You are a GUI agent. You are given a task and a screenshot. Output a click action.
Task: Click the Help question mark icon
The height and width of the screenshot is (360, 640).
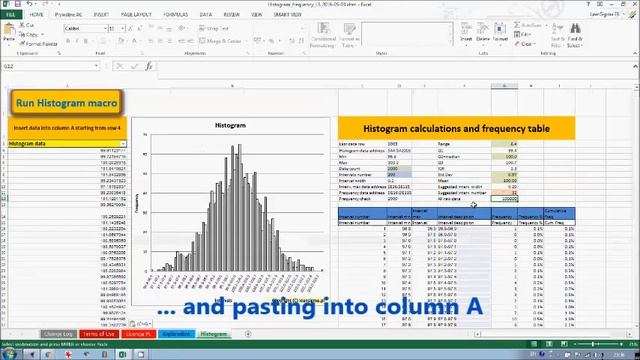point(588,4)
